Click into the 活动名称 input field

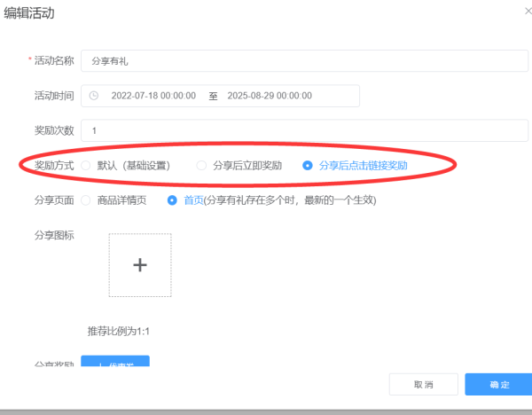click(303, 61)
